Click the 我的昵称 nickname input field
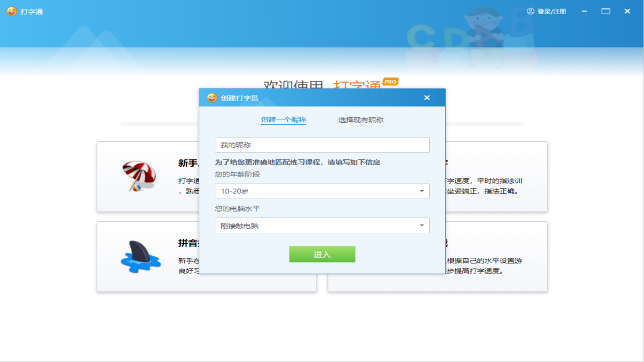This screenshot has height=362, width=644. click(x=322, y=145)
